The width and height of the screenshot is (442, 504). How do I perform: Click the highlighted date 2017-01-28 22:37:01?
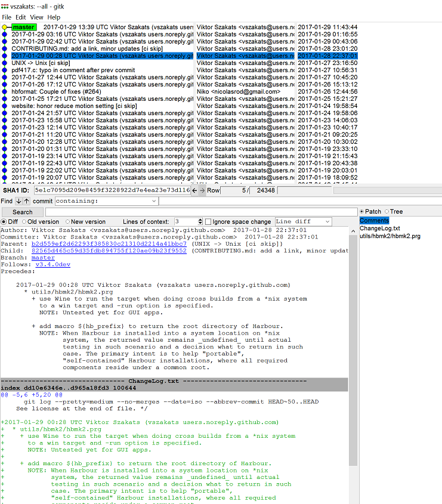click(327, 56)
